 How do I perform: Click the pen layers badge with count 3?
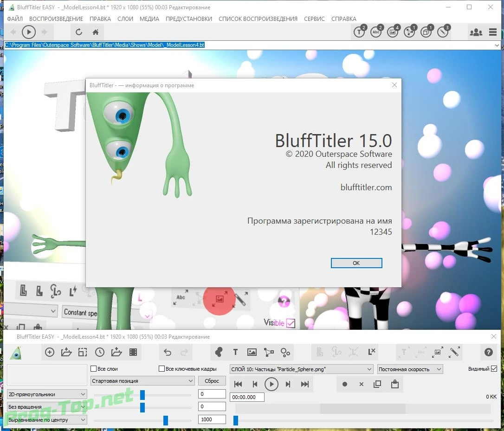pyautogui.click(x=443, y=32)
